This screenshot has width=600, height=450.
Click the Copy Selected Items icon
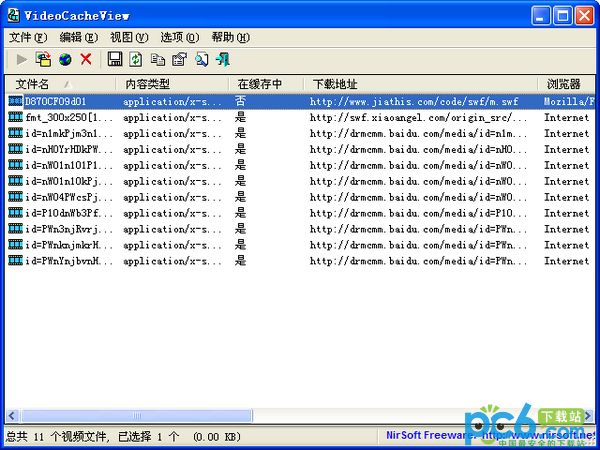tap(157, 60)
